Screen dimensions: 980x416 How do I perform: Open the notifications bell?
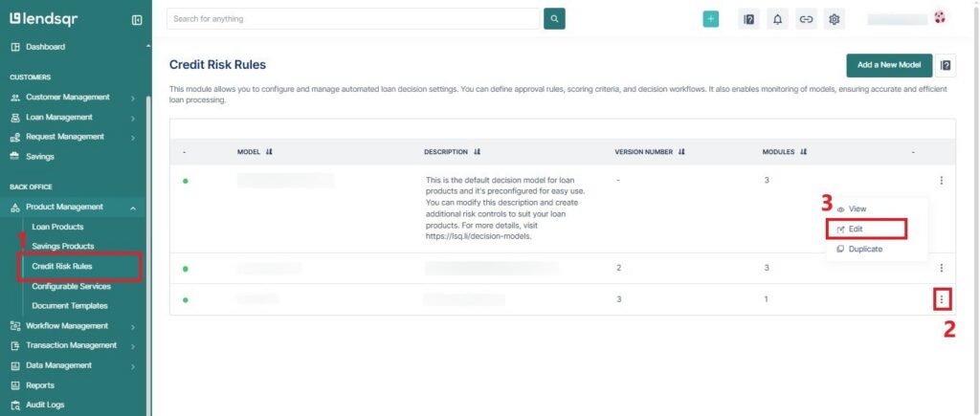coord(777,19)
